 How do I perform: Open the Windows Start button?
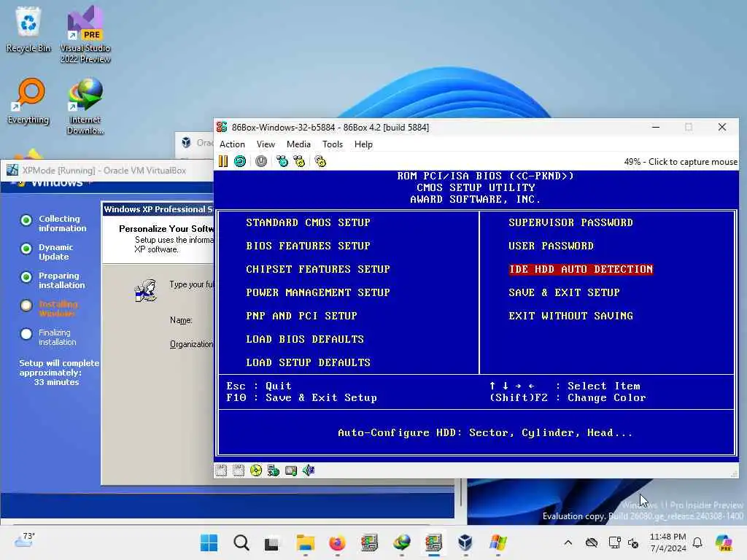pyautogui.click(x=209, y=542)
